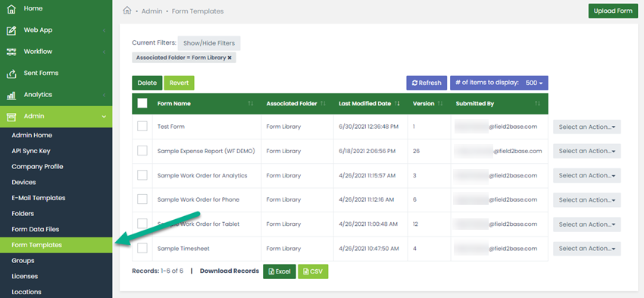Click the breadcrumb home icon
This screenshot has width=644, height=298.
click(127, 11)
